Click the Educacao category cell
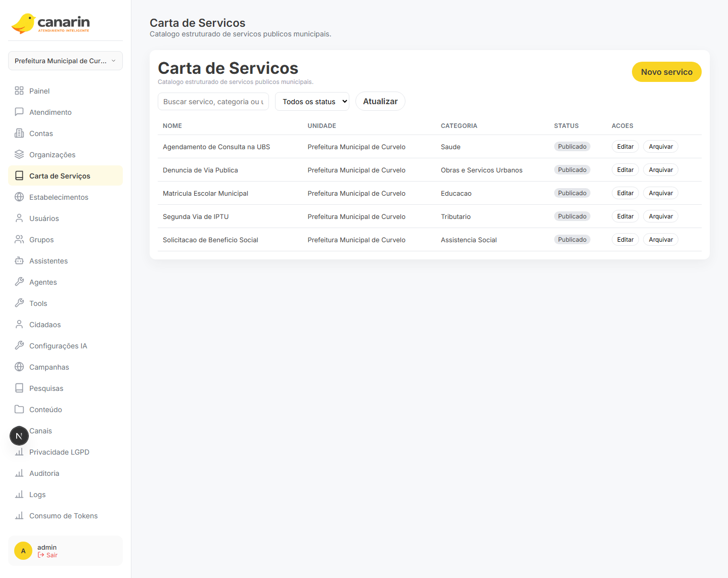 456,194
